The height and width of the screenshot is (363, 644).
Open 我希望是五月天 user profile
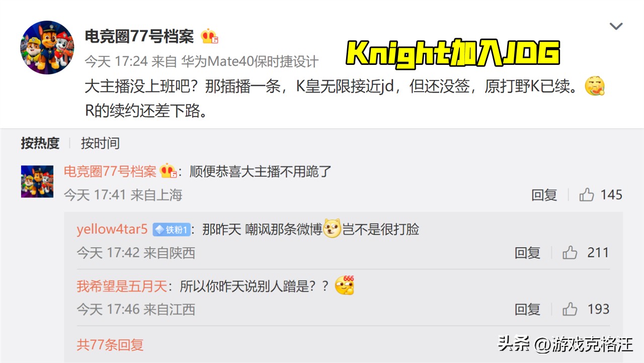pos(122,287)
